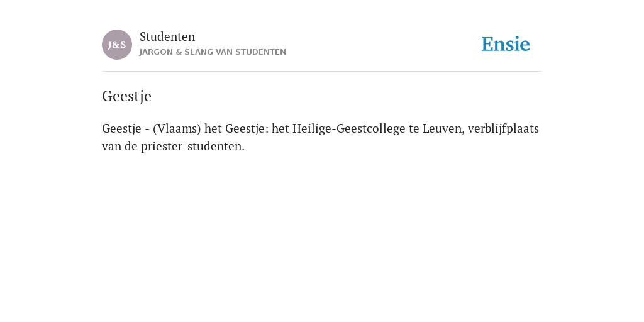Click the phrase 'van de' in second line
Image resolution: width=644 pixels, height=322 pixels.
[119, 146]
